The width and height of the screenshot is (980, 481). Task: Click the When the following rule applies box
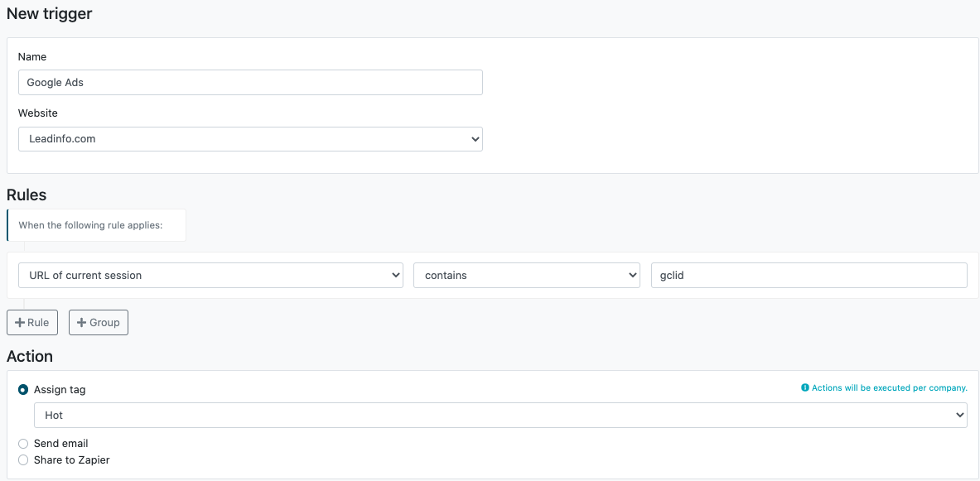(x=96, y=225)
